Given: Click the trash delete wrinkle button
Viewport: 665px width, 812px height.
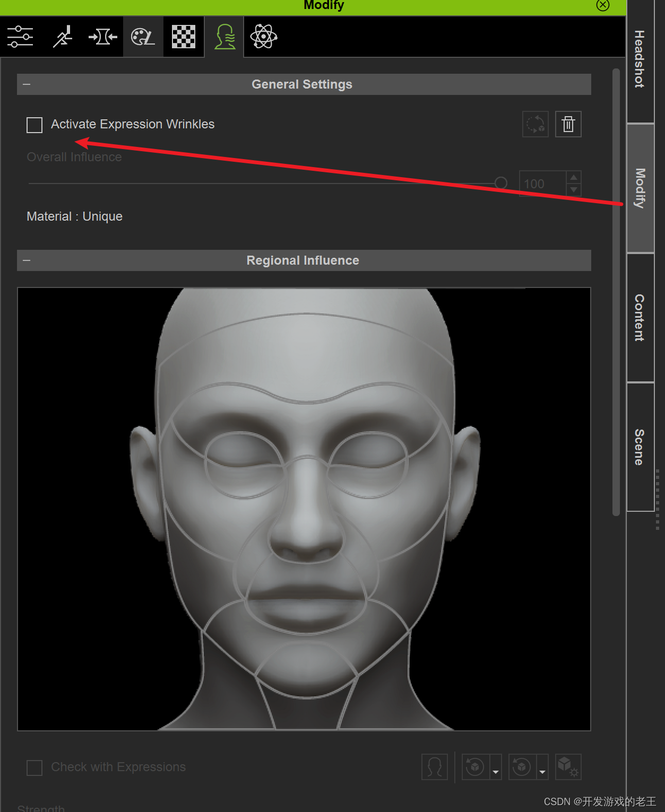Looking at the screenshot, I should pos(568,124).
